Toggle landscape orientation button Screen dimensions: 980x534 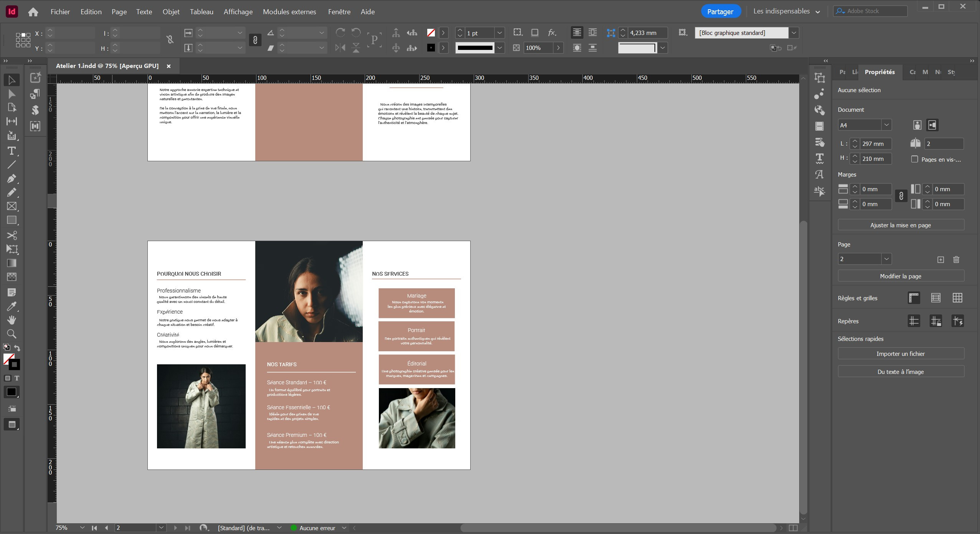(932, 125)
